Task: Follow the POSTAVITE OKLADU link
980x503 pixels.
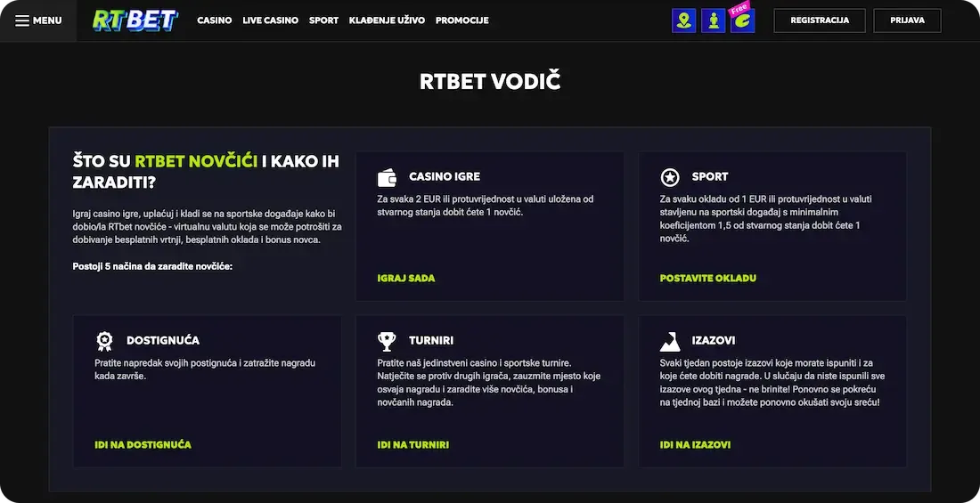Action: tap(708, 278)
